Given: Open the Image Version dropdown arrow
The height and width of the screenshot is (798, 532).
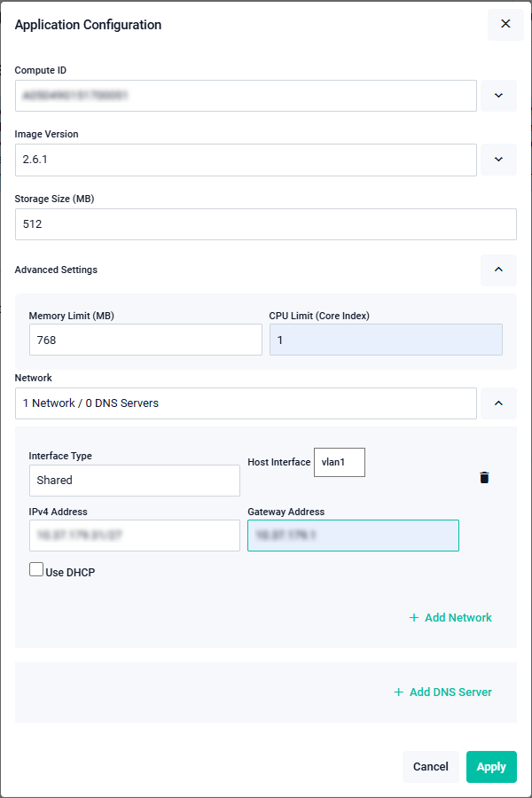Looking at the screenshot, I should 498,160.
